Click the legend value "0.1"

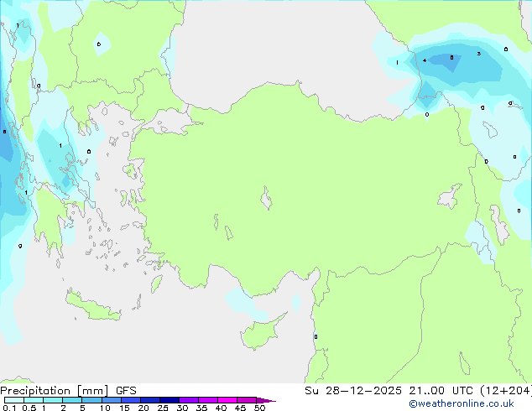pyautogui.click(x=9, y=408)
